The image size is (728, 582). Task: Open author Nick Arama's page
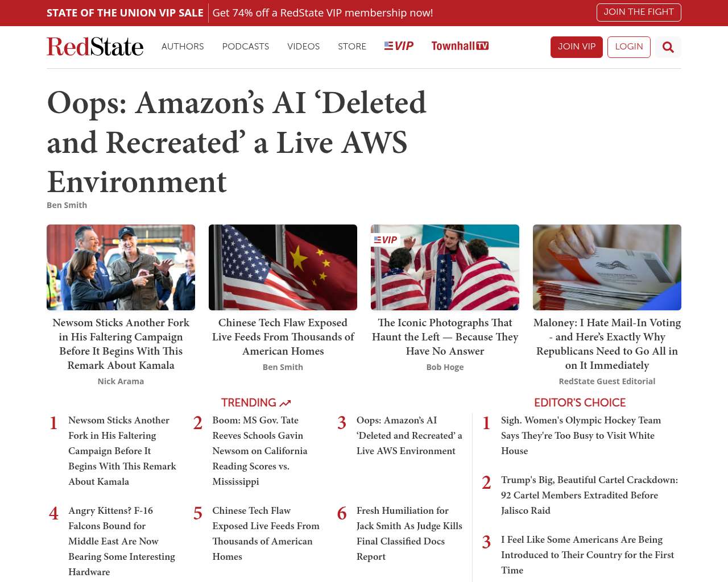coord(121,381)
